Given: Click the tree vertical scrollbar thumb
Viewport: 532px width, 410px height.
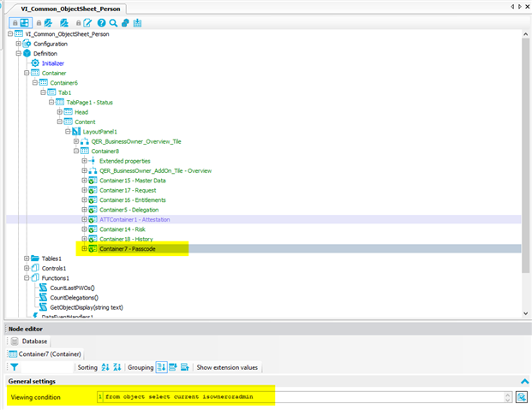Looking at the screenshot, I should 525,155.
